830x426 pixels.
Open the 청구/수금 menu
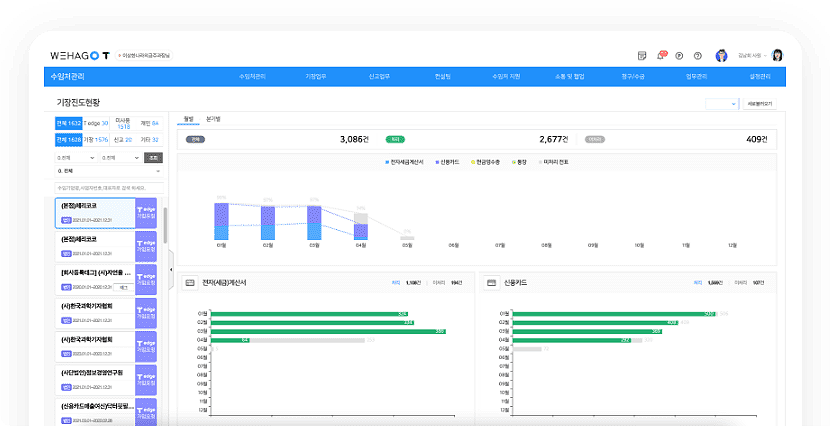tap(633, 77)
